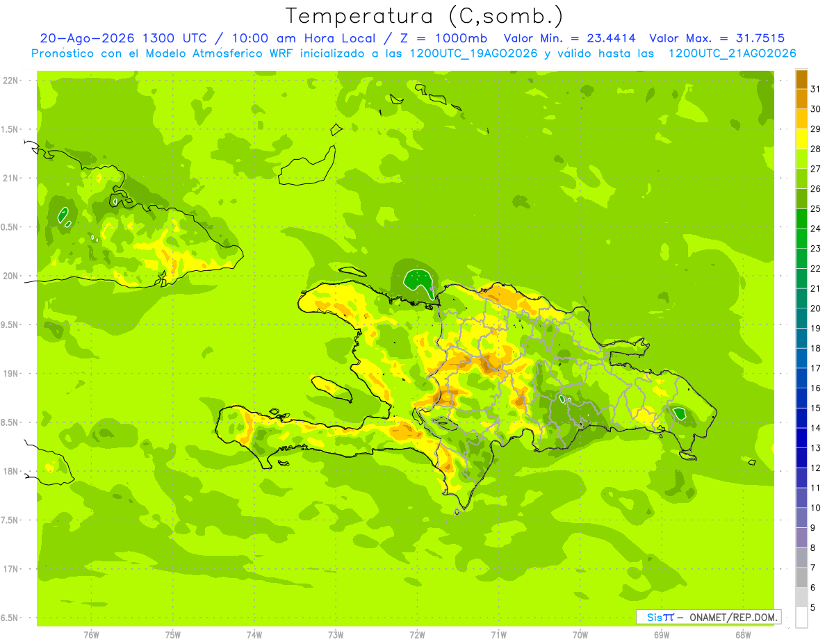Click the "21N" latitude label
Image resolution: width=834 pixels, height=644 pixels.
[12, 179]
